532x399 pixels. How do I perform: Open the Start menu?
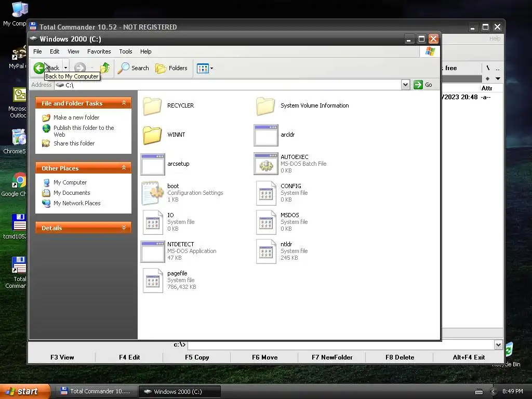pos(25,391)
